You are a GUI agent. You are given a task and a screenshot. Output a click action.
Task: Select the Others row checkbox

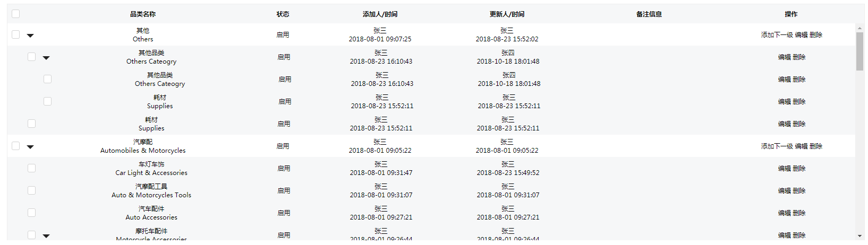[15, 34]
